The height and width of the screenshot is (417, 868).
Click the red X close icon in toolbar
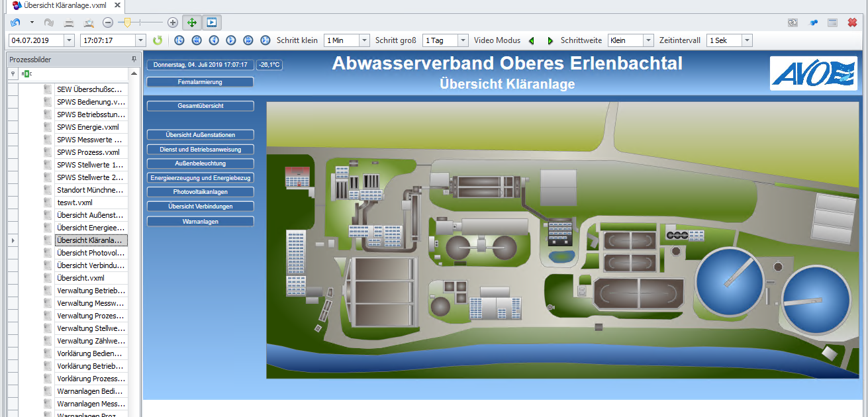(852, 23)
